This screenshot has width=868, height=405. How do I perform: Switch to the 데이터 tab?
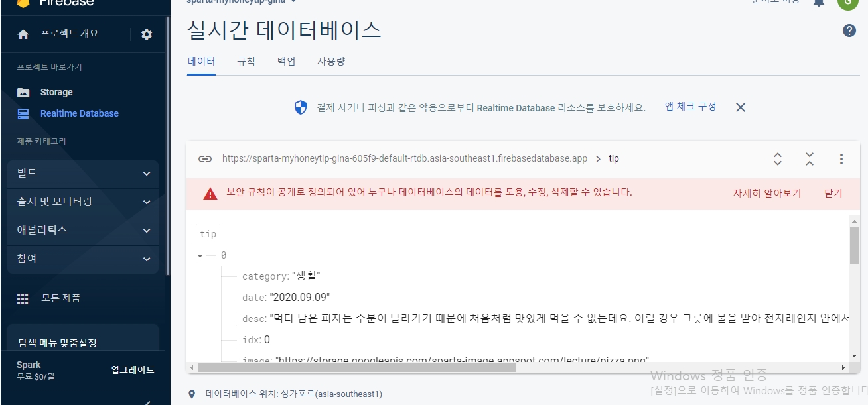[x=201, y=62]
